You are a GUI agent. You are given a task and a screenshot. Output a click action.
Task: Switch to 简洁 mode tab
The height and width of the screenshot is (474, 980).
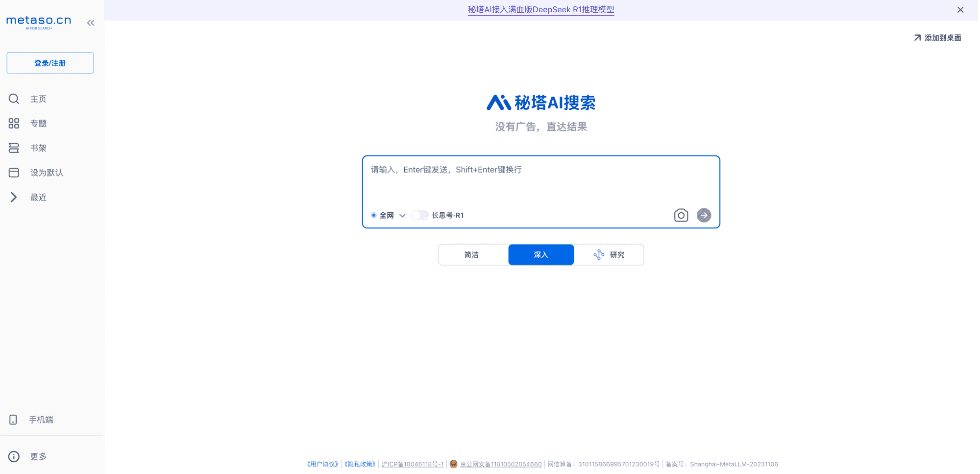point(471,255)
